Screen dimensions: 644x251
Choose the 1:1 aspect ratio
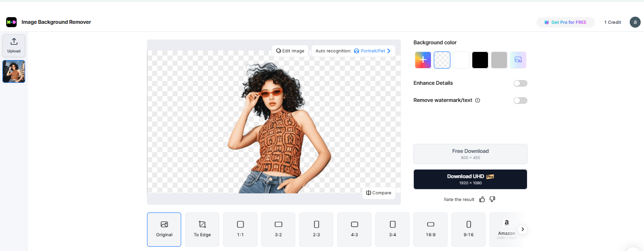click(x=240, y=230)
